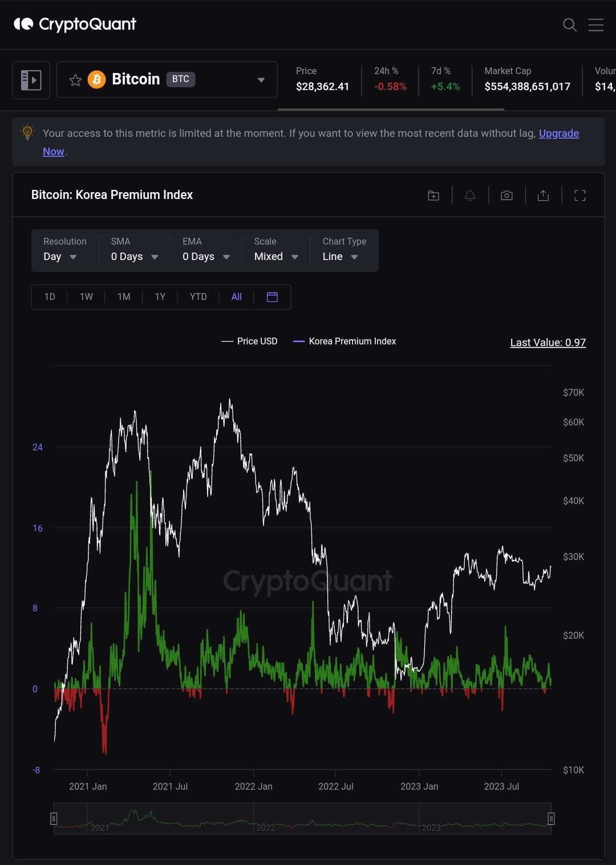Set an alert with bell icon
616x865 pixels.
470,196
